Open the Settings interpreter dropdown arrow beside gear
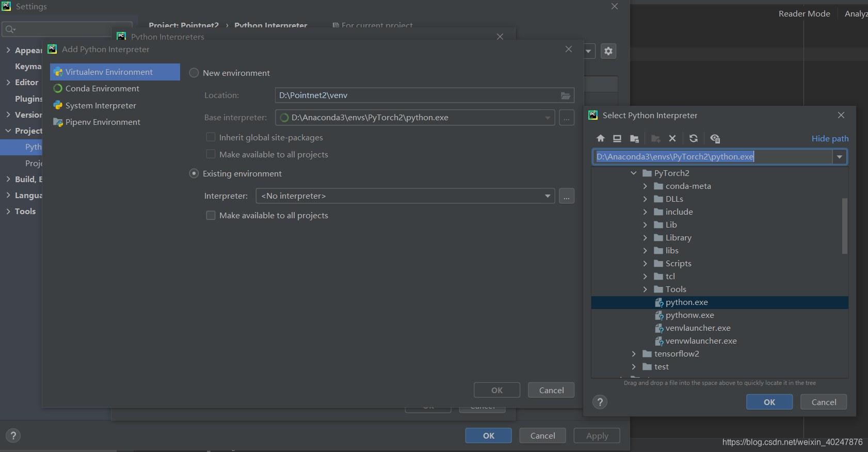868x452 pixels. [588, 51]
